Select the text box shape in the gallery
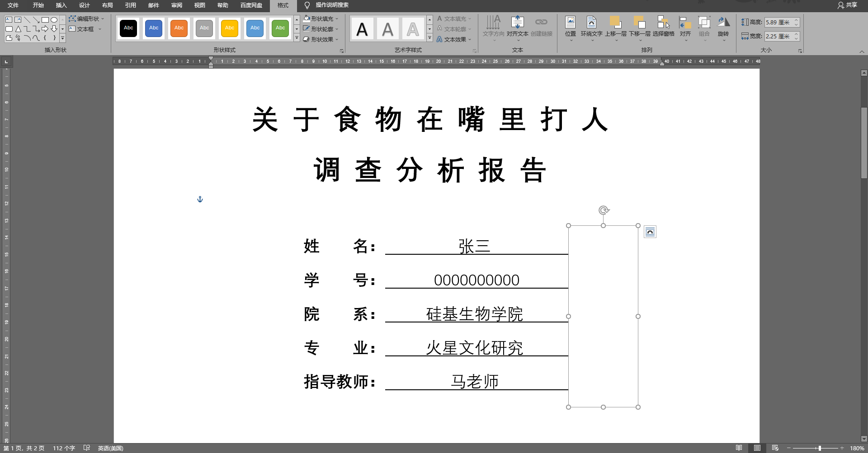The height and width of the screenshot is (453, 868). pyautogui.click(x=9, y=20)
